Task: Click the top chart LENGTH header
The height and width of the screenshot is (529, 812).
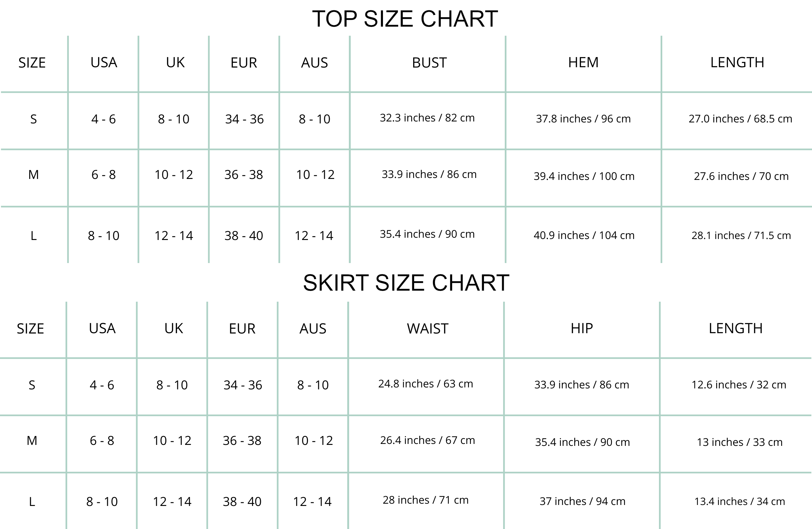Action: click(x=737, y=63)
